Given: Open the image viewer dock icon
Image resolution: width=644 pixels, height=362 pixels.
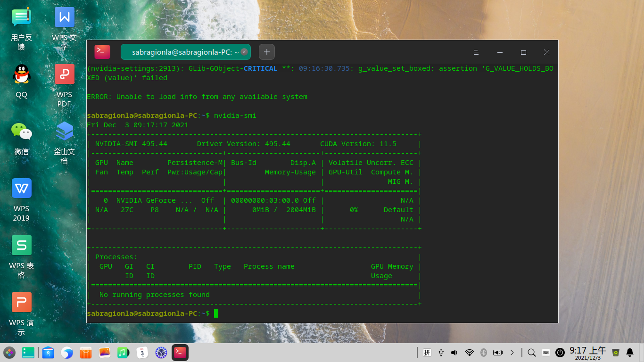Looking at the screenshot, I should 105,353.
